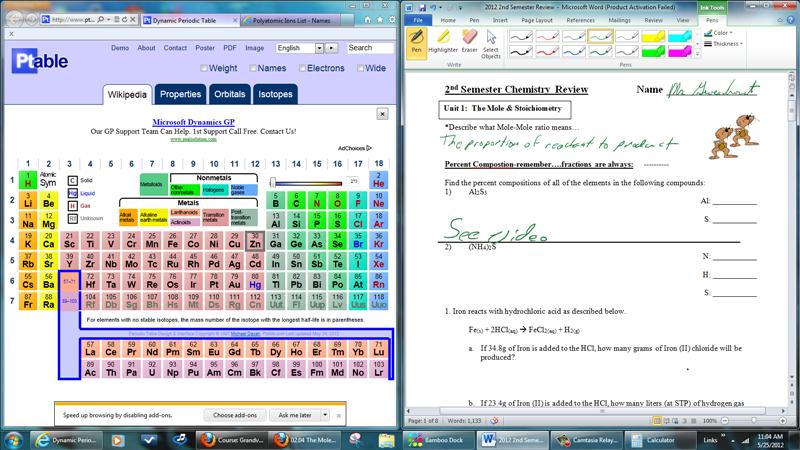The height and width of the screenshot is (450, 800).
Task: Toggle the Liquid state legend box
Action: 72,193
